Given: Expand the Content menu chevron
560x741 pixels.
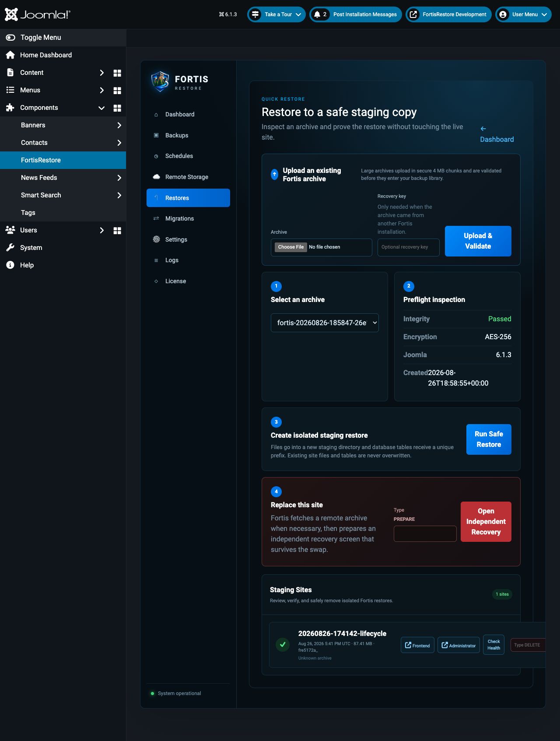Looking at the screenshot, I should pos(101,73).
